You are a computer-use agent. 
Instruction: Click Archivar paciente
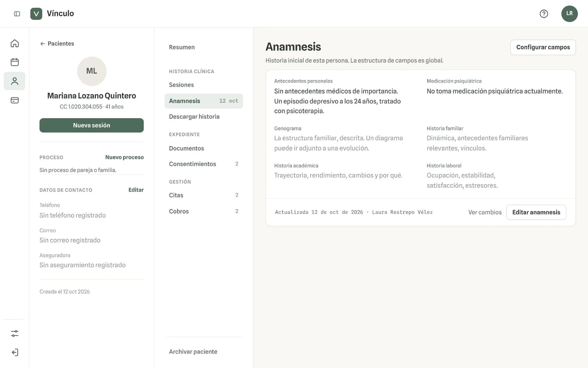(193, 351)
